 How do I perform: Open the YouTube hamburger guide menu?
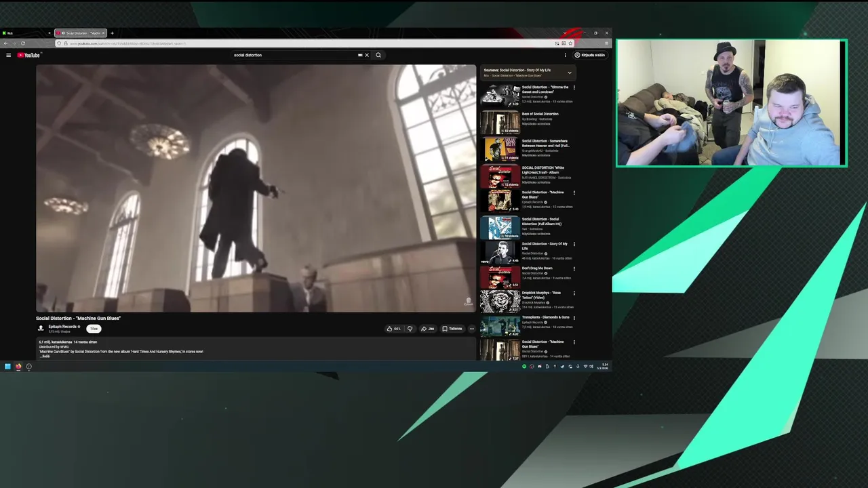click(8, 55)
